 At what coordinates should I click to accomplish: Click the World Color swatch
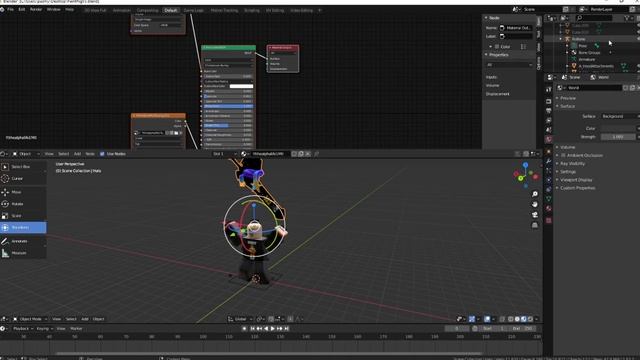point(618,129)
